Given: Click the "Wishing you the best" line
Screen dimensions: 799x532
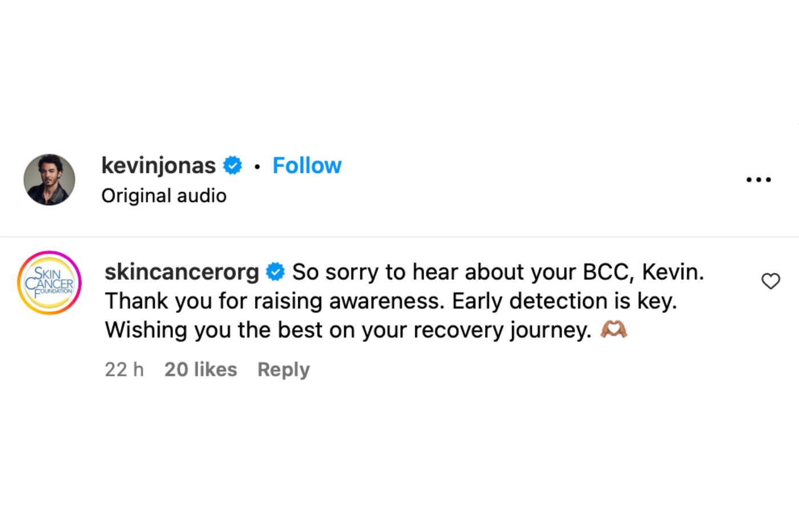Looking at the screenshot, I should click(348, 330).
